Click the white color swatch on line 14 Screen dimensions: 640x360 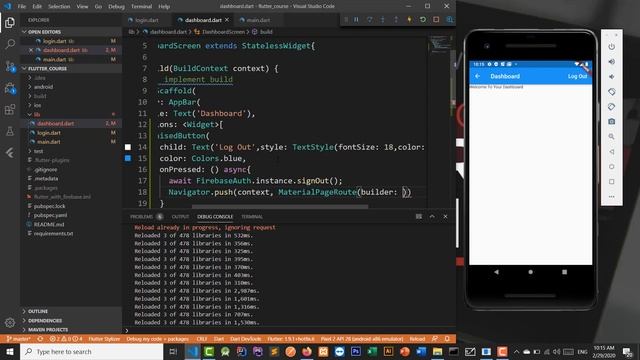click(x=128, y=147)
